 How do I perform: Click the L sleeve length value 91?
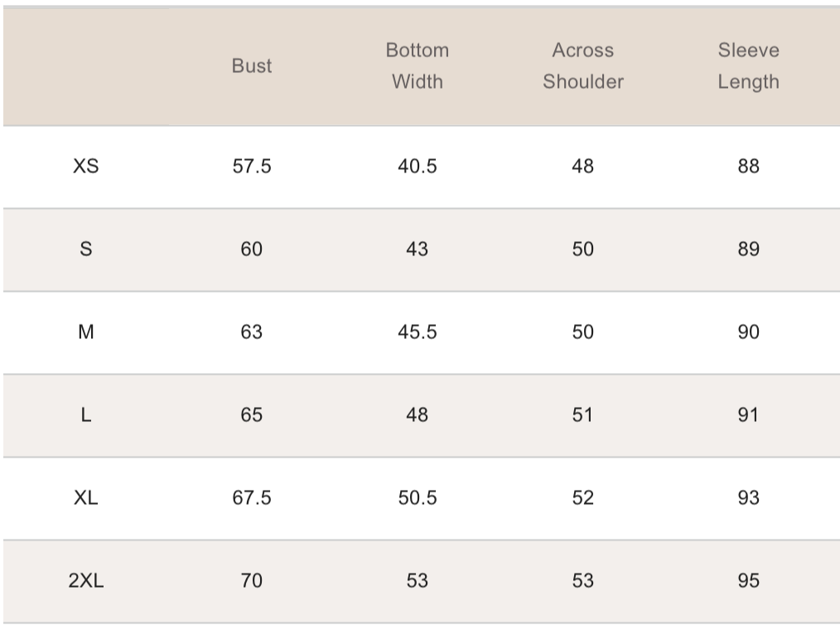point(748,414)
